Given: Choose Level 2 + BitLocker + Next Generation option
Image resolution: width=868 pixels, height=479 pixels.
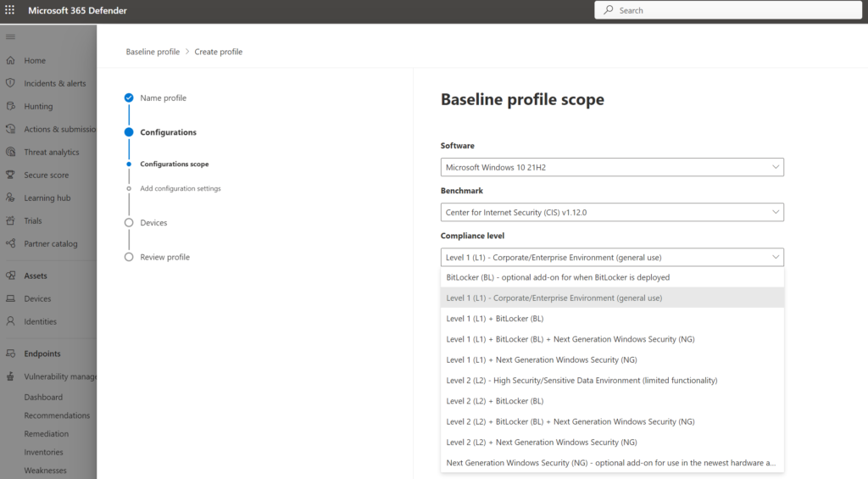Looking at the screenshot, I should [x=612, y=421].
